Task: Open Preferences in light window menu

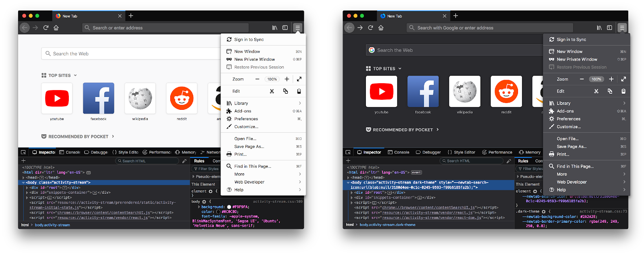Action: [x=263, y=119]
